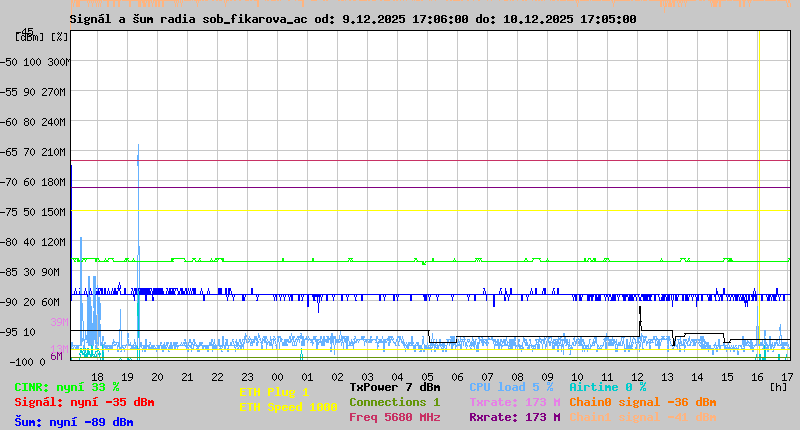This screenshot has width=800, height=430.
Task: Click the '150M' y-axis label
Action: tap(56, 212)
